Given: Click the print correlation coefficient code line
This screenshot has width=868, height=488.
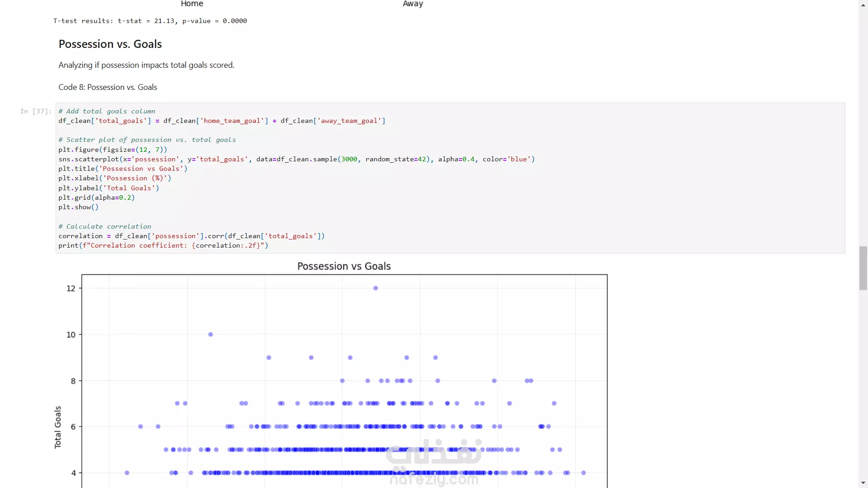Looking at the screenshot, I should [x=163, y=245].
